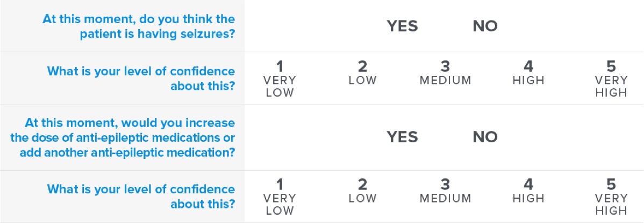The width and height of the screenshot is (644, 223).
Task: Click the 'increase the dose of anti-epileptic medications' question
Action: pos(123,138)
